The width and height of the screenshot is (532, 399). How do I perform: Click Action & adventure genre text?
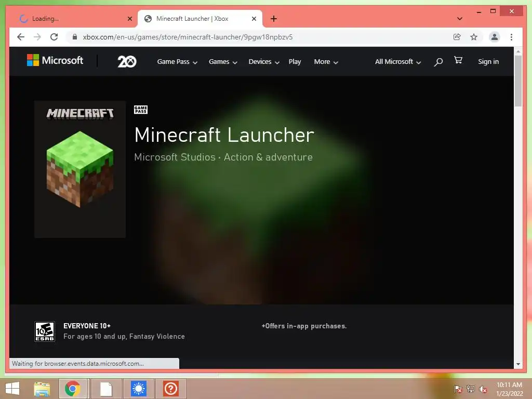pyautogui.click(x=268, y=157)
